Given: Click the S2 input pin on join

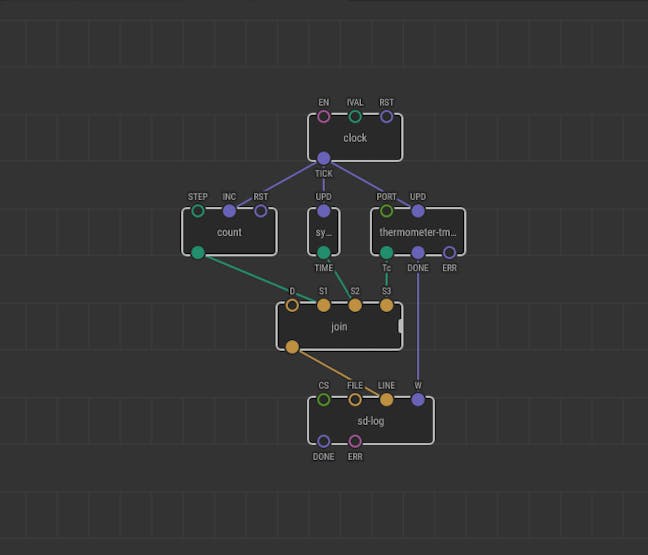Looking at the screenshot, I should [x=355, y=305].
